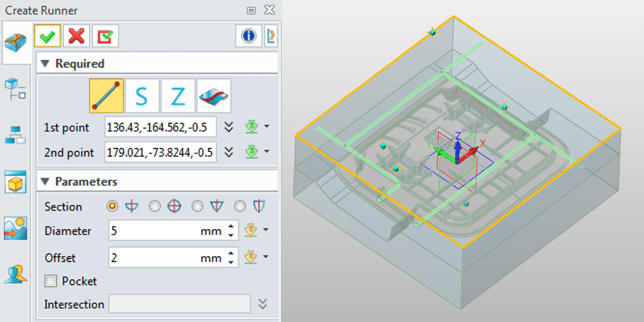
Task: Click the Diameter input field
Action: [153, 231]
